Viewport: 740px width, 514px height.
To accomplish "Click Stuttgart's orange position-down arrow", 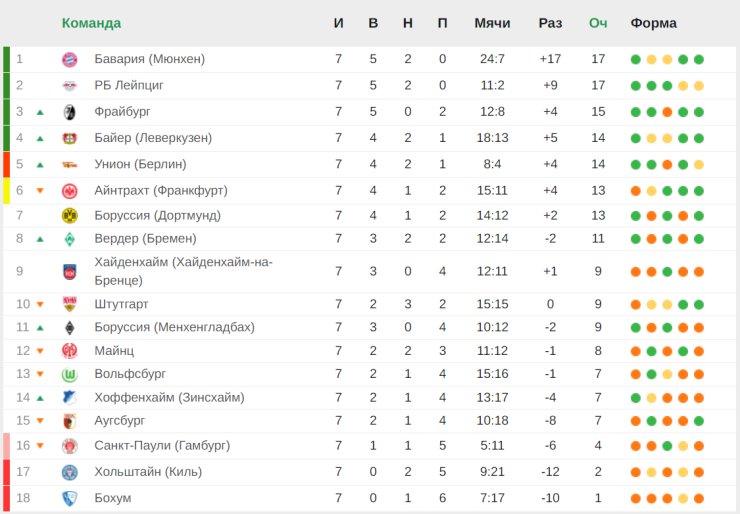I will tap(40, 305).
